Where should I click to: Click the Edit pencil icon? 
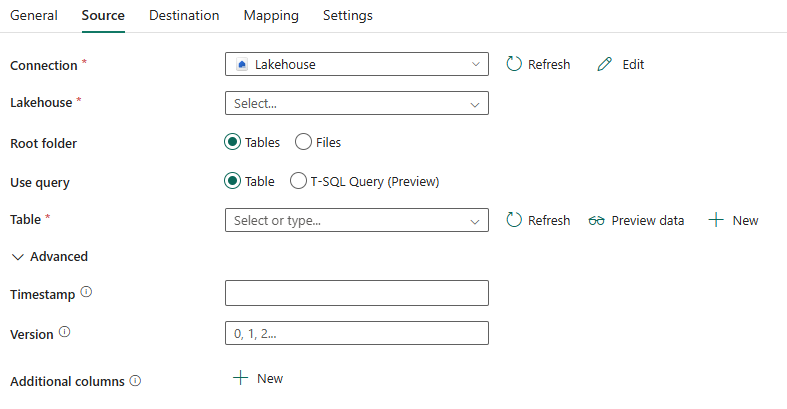[604, 64]
